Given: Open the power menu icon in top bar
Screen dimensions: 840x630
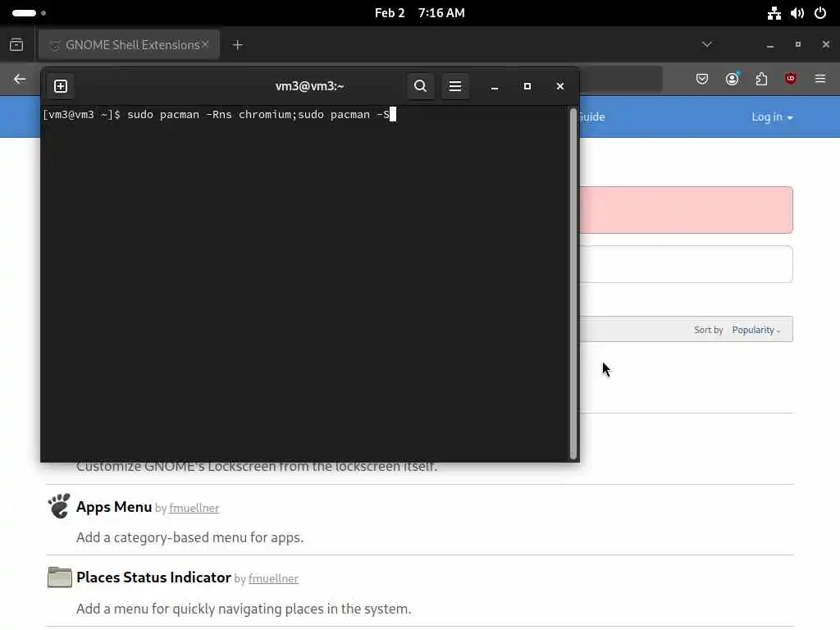Looking at the screenshot, I should tap(820, 13).
